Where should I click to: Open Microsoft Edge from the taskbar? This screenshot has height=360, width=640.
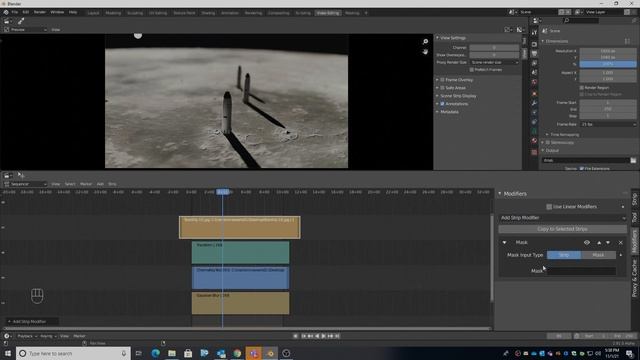coord(156,353)
